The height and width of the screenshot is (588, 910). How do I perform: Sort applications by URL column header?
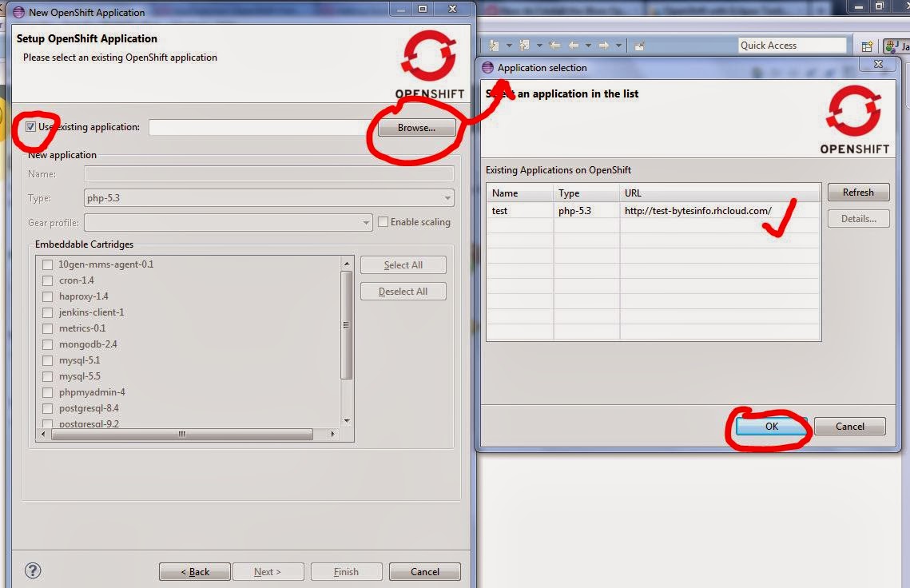point(720,193)
